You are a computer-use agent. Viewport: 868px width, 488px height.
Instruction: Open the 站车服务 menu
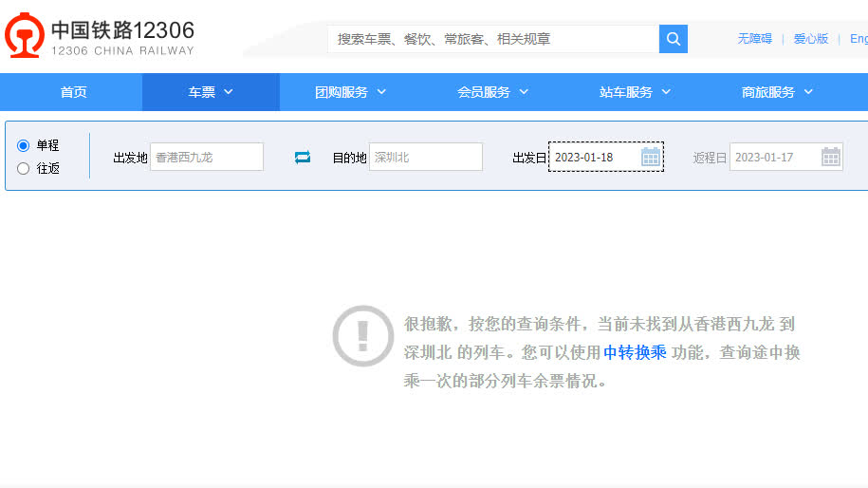(x=636, y=92)
